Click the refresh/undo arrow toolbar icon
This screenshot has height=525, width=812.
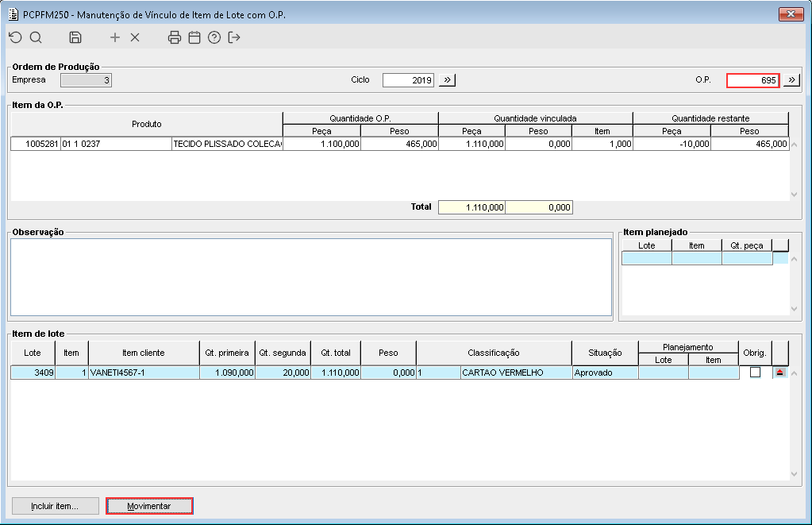[16, 37]
